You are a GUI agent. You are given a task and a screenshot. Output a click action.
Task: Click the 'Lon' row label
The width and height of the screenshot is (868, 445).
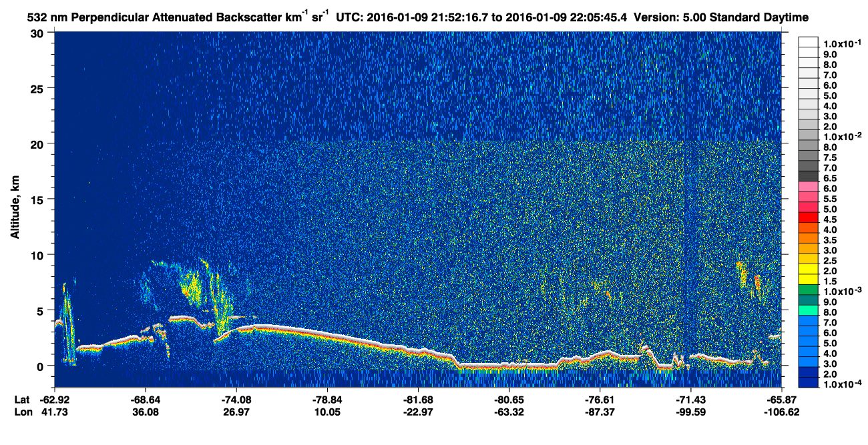click(x=23, y=412)
